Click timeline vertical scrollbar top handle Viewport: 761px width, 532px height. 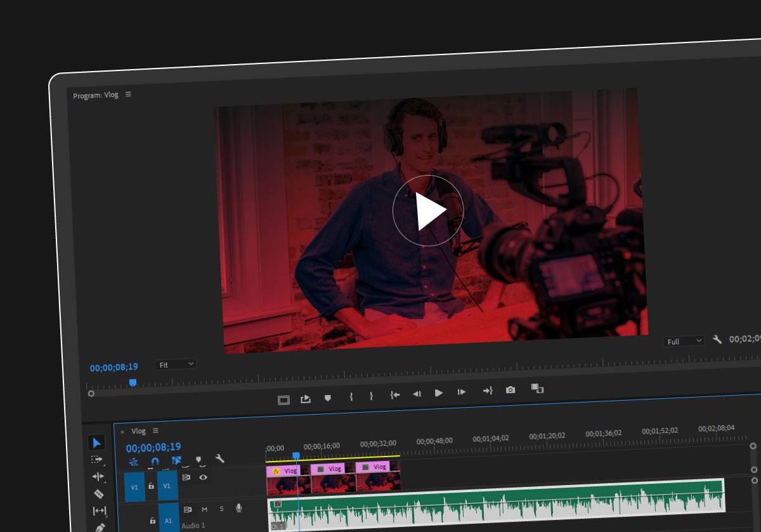pyautogui.click(x=753, y=446)
